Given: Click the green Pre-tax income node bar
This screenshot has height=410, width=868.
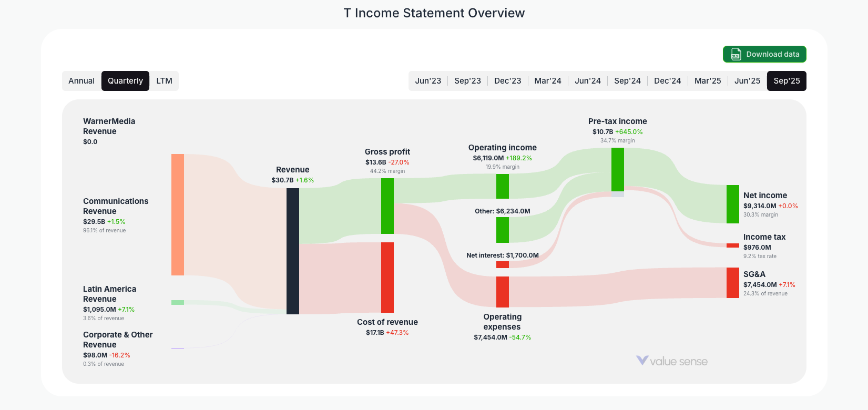Looking at the screenshot, I should 617,170.
